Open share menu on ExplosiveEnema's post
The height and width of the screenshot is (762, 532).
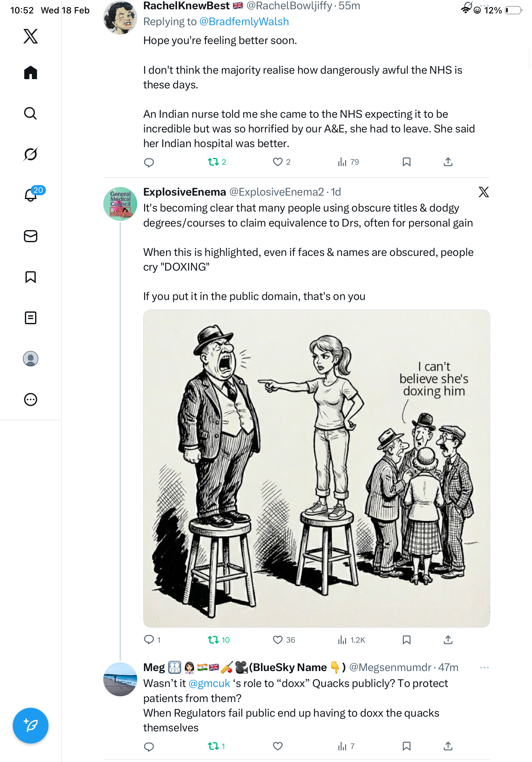pos(448,640)
